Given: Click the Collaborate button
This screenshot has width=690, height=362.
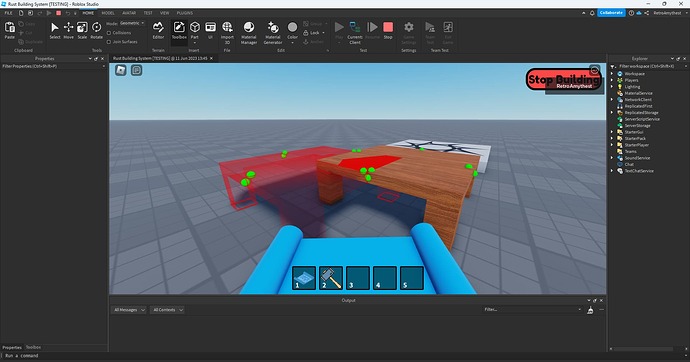Looking at the screenshot, I should [611, 13].
